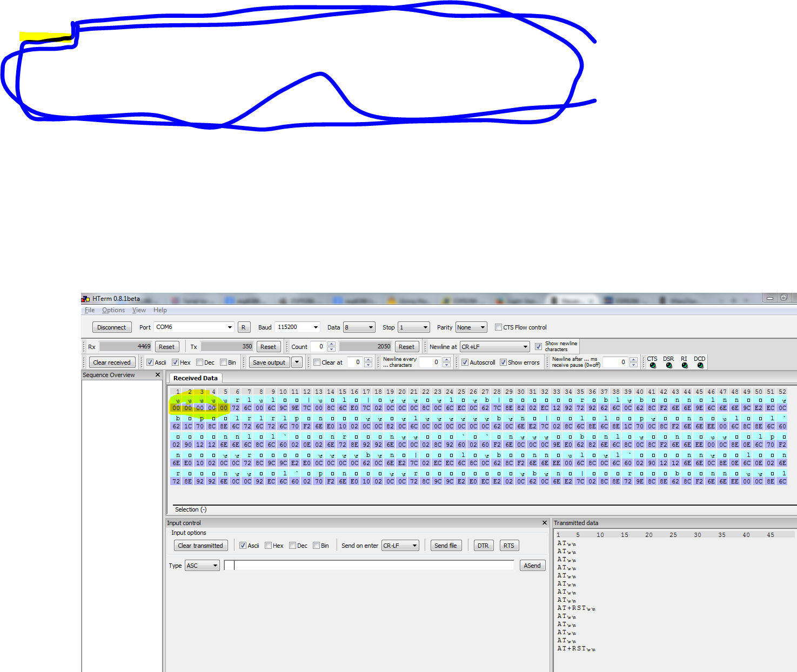Viewport: 797px width, 672px height.
Task: Open the Help menu
Action: 160,310
